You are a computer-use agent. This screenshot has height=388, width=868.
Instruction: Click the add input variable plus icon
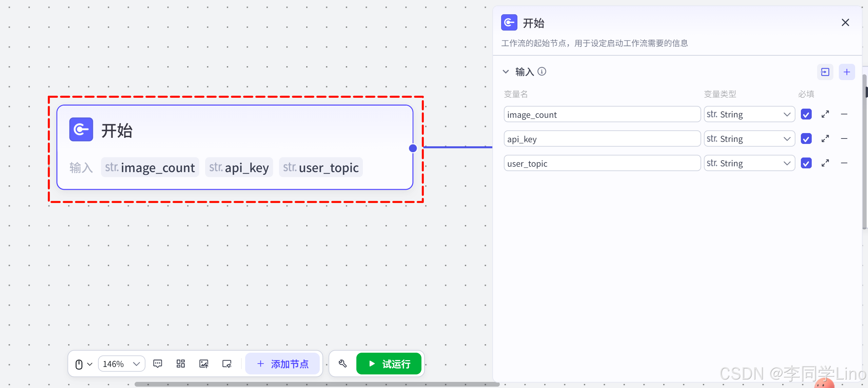click(x=847, y=72)
